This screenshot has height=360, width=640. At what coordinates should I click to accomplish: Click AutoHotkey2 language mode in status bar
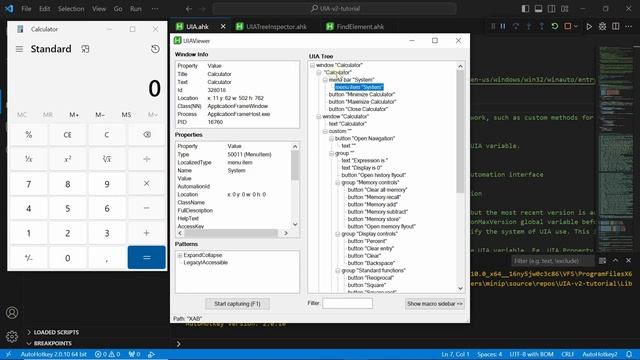click(600, 354)
